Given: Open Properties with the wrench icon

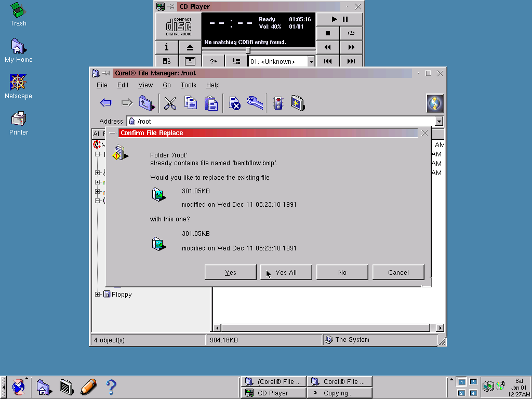Looking at the screenshot, I should [255, 103].
